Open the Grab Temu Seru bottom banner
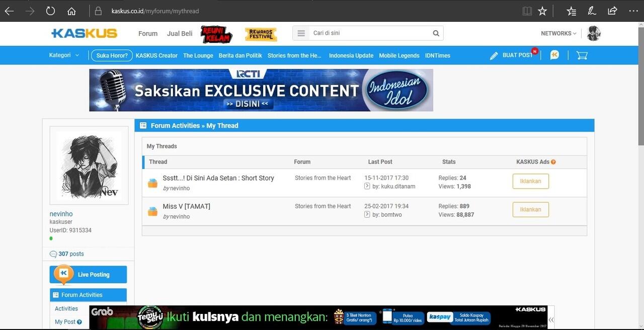644x330 pixels. (x=318, y=317)
